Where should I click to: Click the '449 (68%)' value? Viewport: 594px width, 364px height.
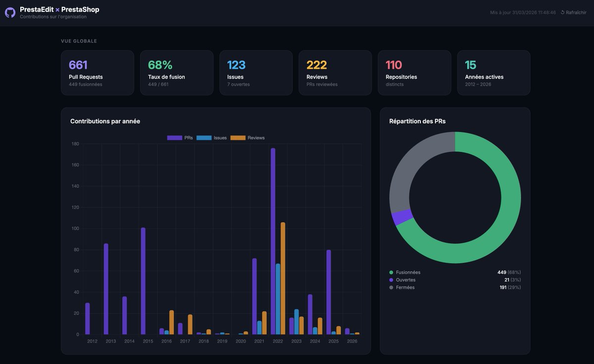tap(509, 273)
